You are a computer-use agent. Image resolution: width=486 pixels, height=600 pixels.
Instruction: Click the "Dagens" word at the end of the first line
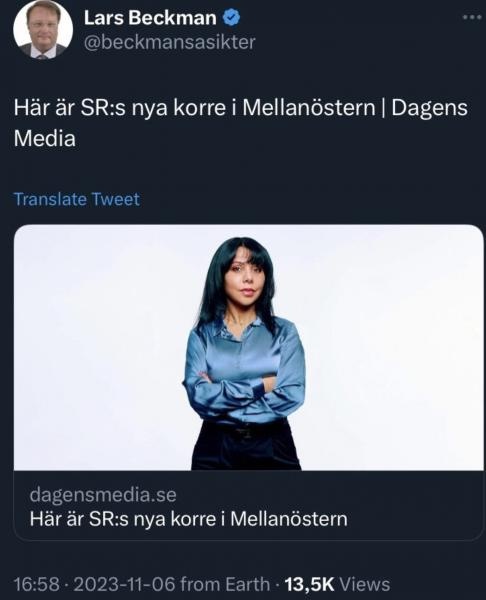point(429,108)
